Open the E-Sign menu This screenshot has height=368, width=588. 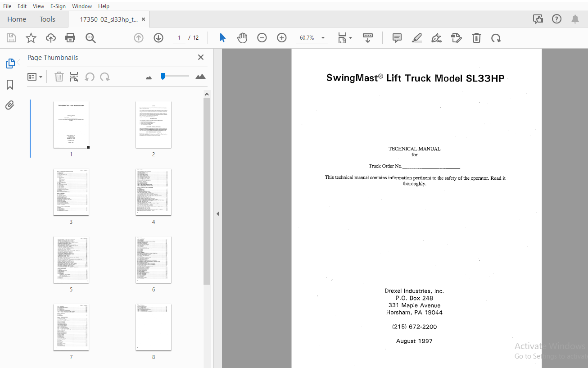tap(58, 6)
